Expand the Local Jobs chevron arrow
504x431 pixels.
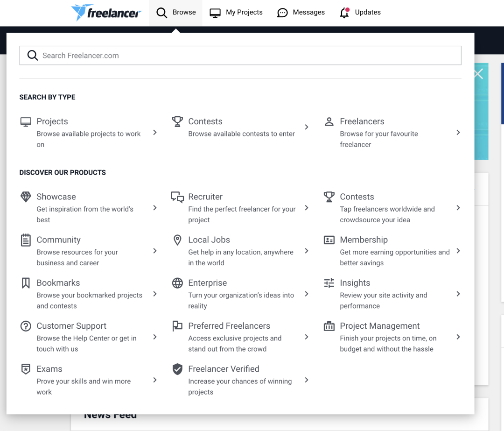click(x=307, y=251)
